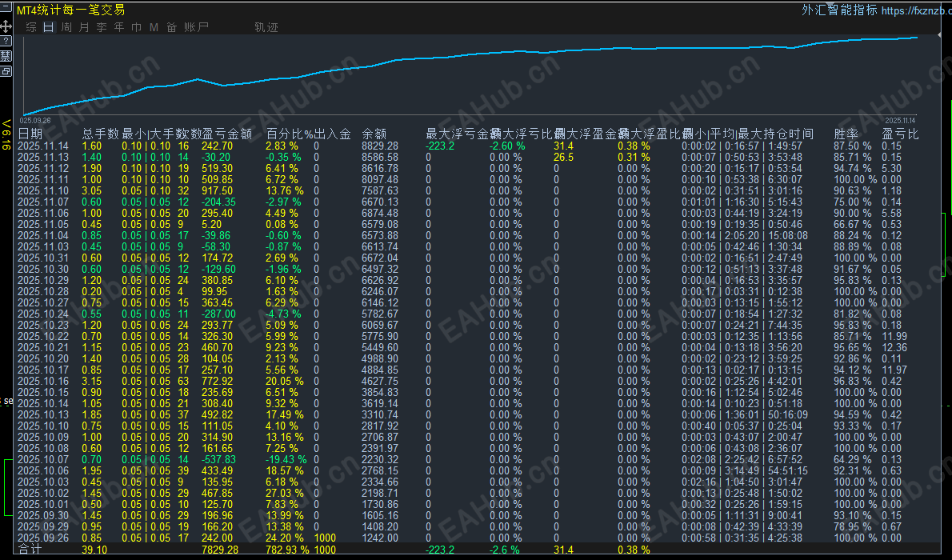Open the 月 monthly statistics tab

point(84,27)
